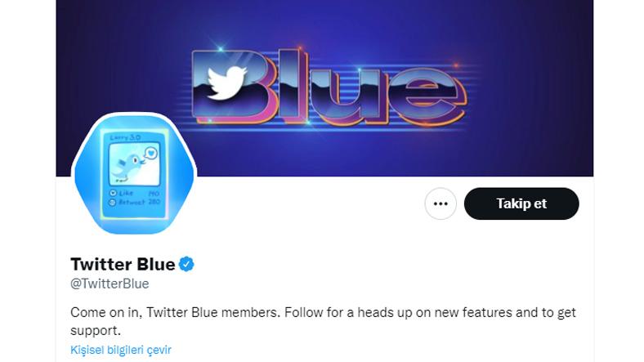
Task: Click the "Larry 3.0" title on card
Action: tap(125, 137)
